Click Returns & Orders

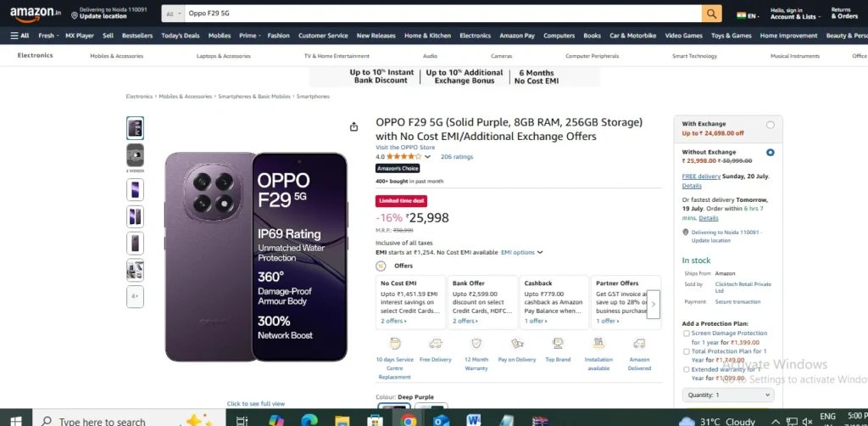844,14
